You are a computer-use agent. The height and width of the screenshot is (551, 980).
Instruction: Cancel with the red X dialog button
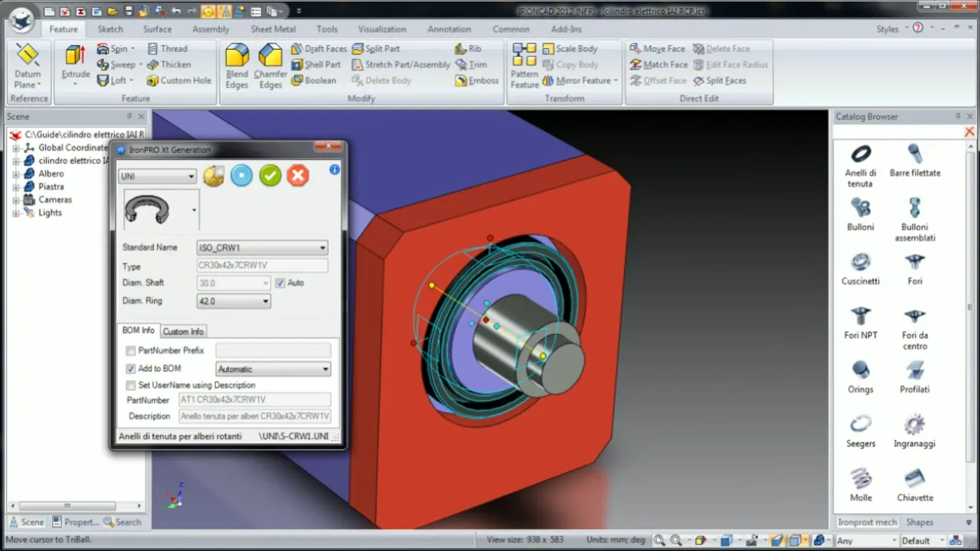click(x=298, y=175)
